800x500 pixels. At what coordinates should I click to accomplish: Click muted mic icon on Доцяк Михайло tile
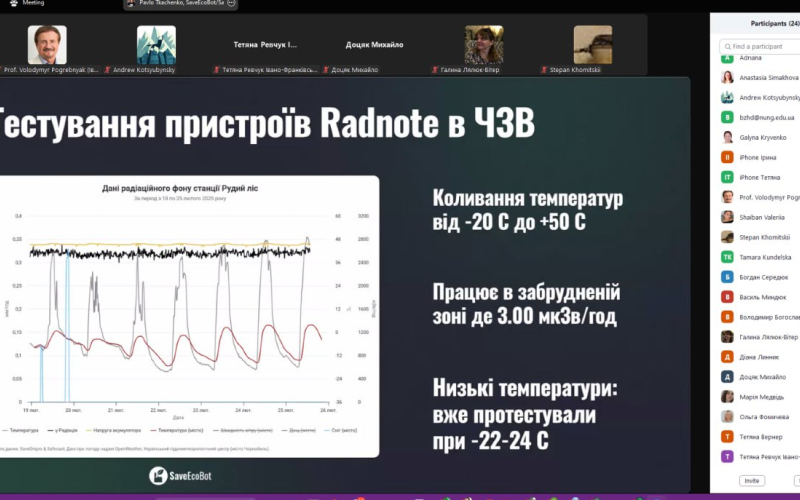point(326,70)
